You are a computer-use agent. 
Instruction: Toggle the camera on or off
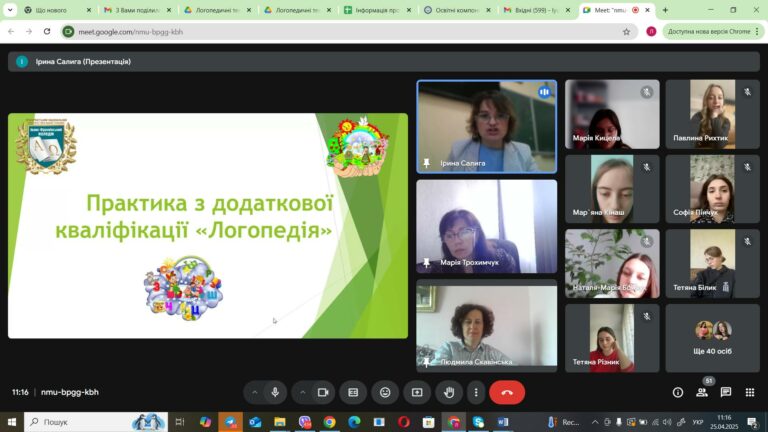tap(323, 392)
